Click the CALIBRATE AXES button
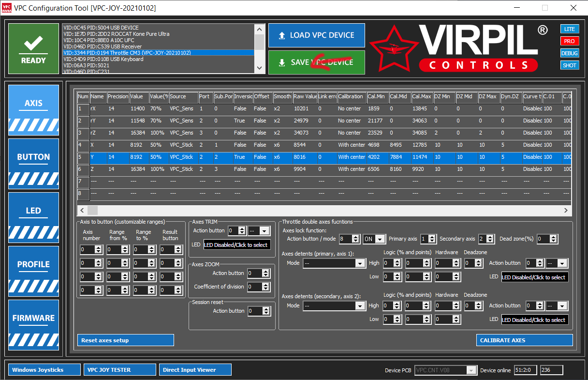The width and height of the screenshot is (588, 380). (524, 340)
